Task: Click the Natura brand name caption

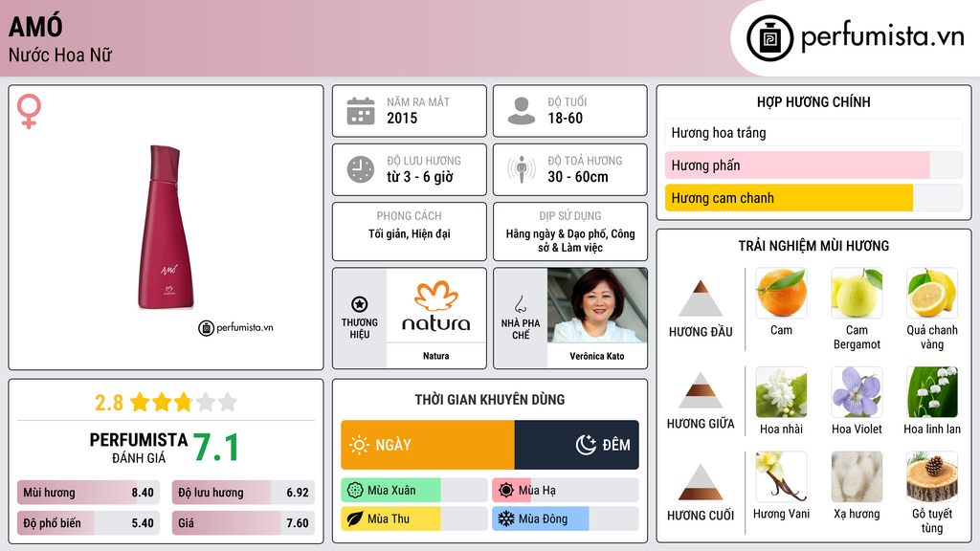Action: pos(435,356)
